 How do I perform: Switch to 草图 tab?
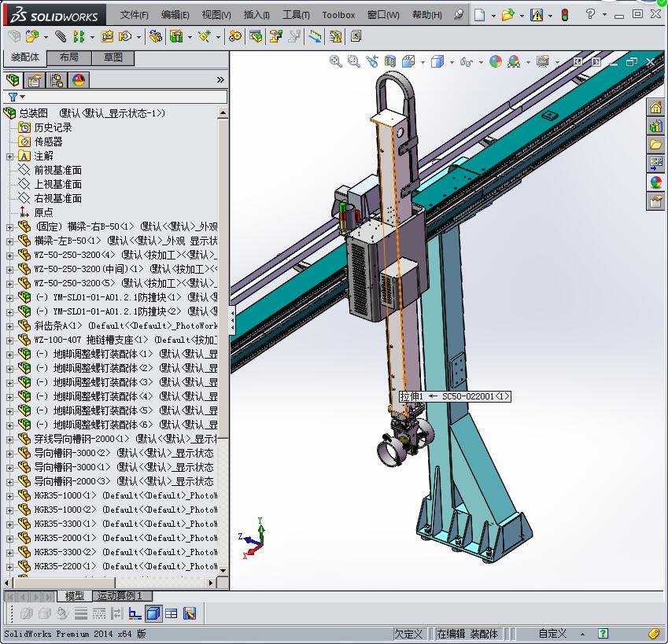click(113, 57)
